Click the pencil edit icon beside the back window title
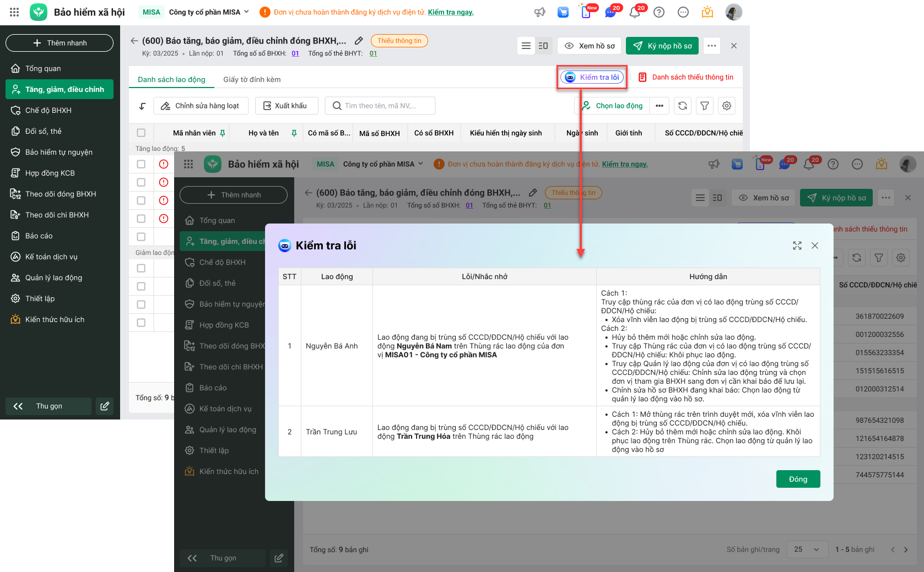This screenshot has width=924, height=572. pos(359,41)
